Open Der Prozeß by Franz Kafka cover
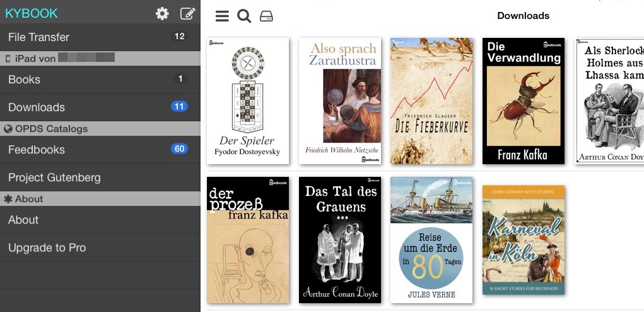 click(248, 240)
